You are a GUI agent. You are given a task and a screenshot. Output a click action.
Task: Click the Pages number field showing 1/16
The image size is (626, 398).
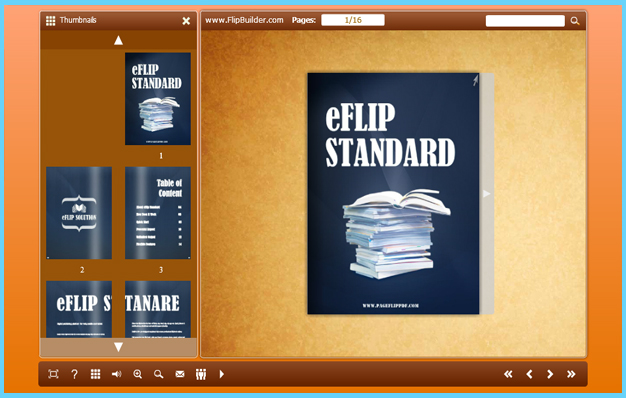coord(353,20)
